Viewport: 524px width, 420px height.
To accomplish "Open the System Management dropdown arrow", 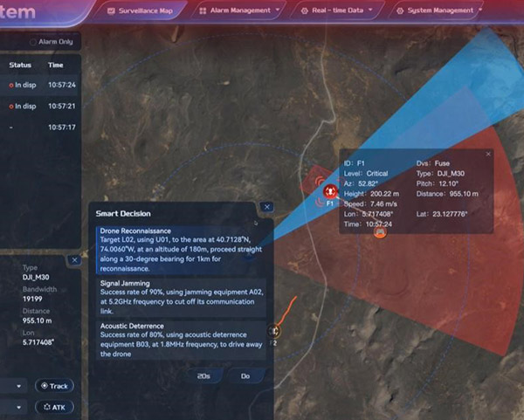I will coord(481,11).
